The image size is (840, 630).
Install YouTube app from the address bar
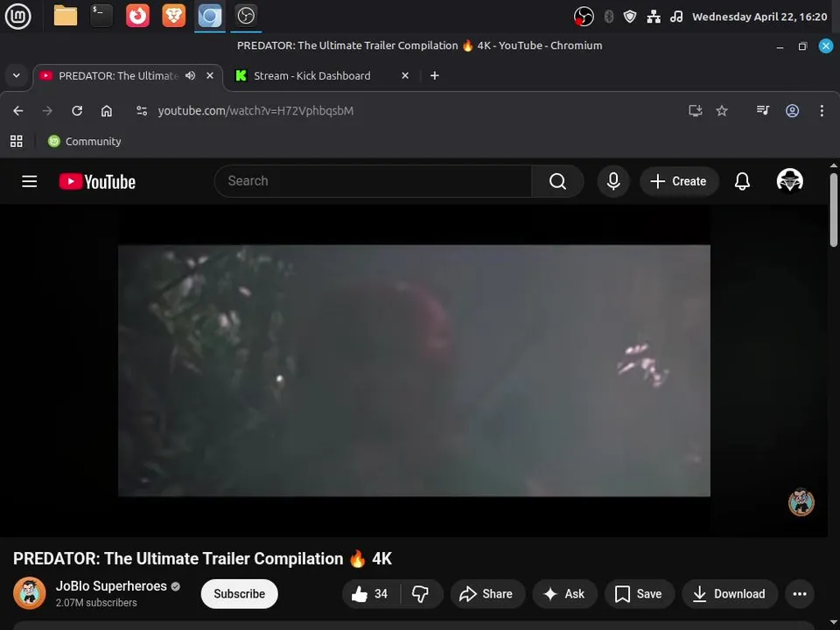[x=696, y=111]
